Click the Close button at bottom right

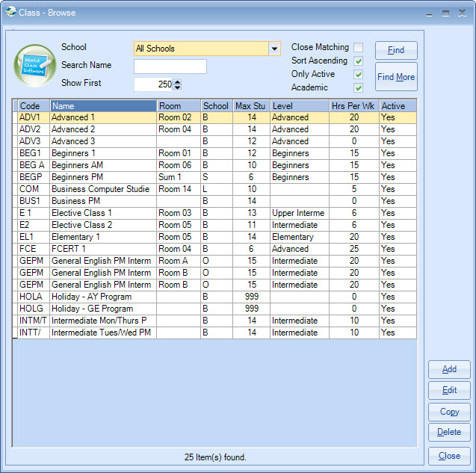point(449,456)
